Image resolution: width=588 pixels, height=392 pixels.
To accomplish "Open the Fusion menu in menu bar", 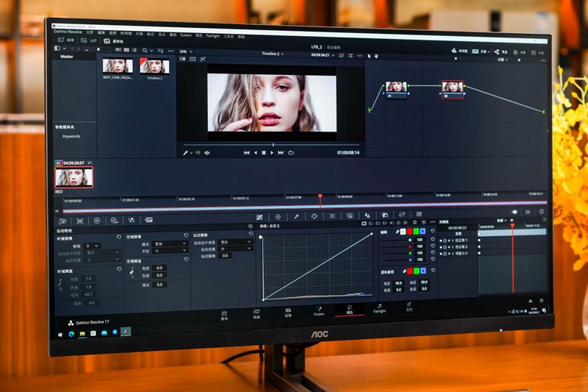I will (186, 35).
